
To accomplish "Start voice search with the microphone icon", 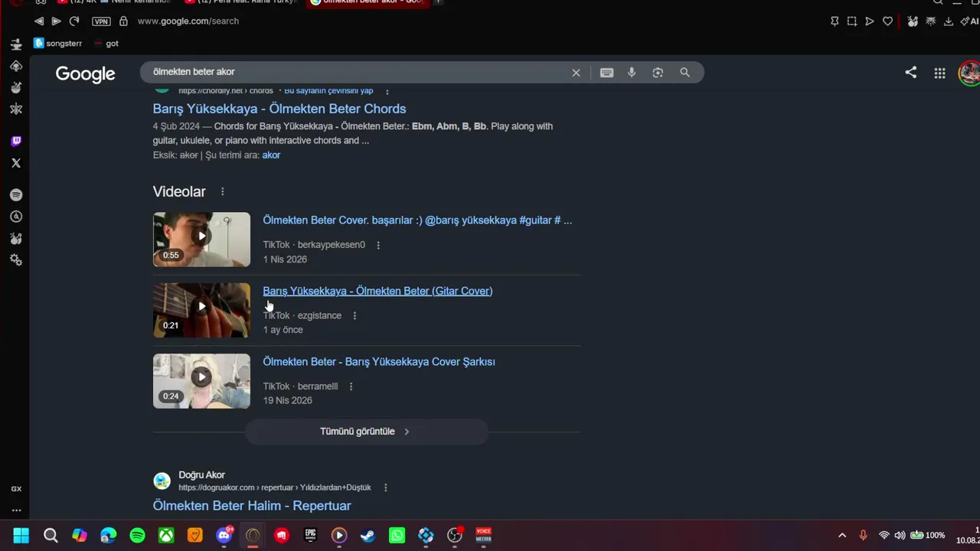I will (x=632, y=73).
